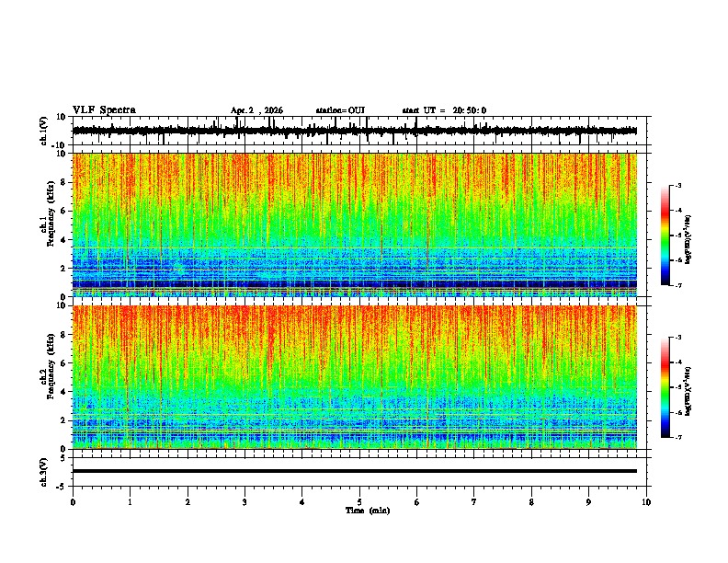
Task: Click the '8' tick on the ch.1 frequency axis
Action: pyautogui.click(x=63, y=182)
